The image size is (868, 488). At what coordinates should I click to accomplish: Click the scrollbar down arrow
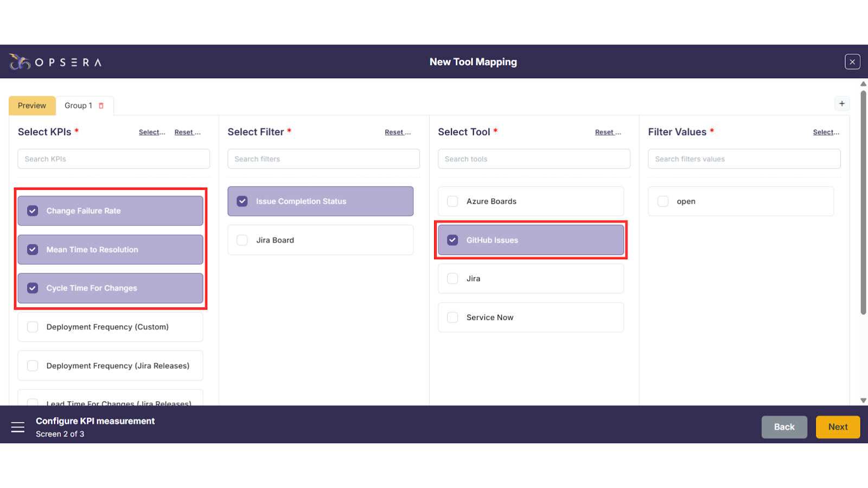[863, 401]
